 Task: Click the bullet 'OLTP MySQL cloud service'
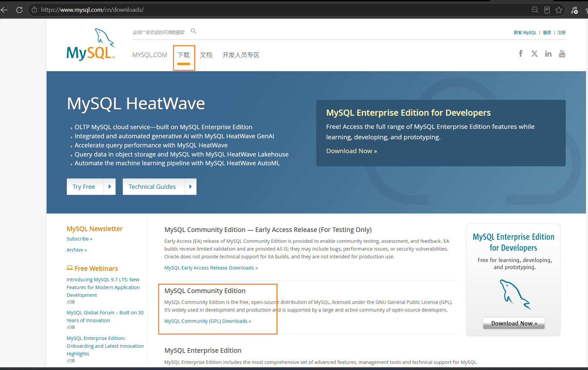coord(164,127)
